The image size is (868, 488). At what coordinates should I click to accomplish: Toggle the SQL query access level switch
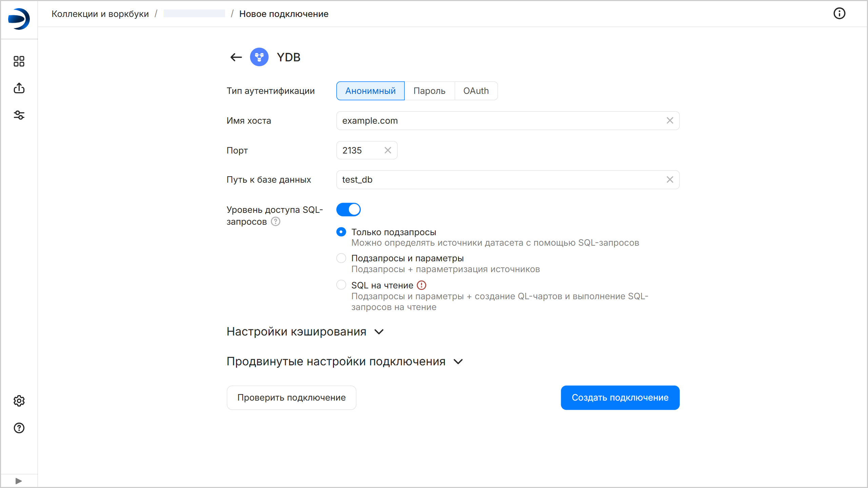(x=349, y=209)
